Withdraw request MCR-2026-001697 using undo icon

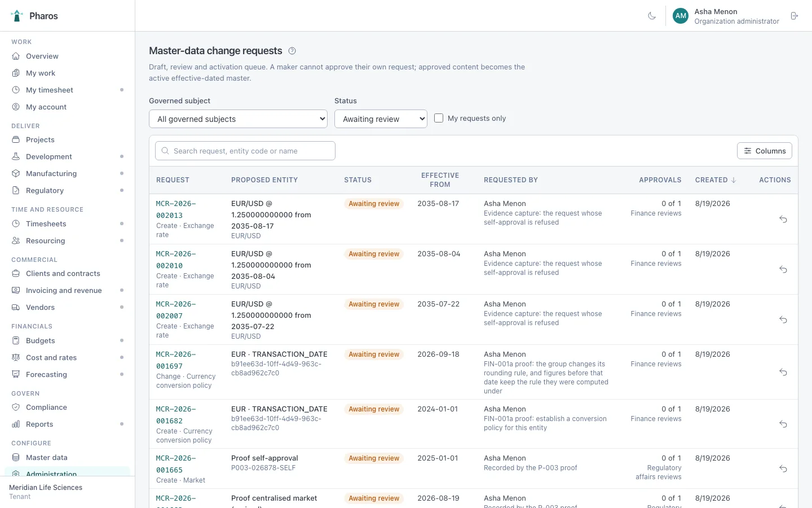tap(783, 372)
